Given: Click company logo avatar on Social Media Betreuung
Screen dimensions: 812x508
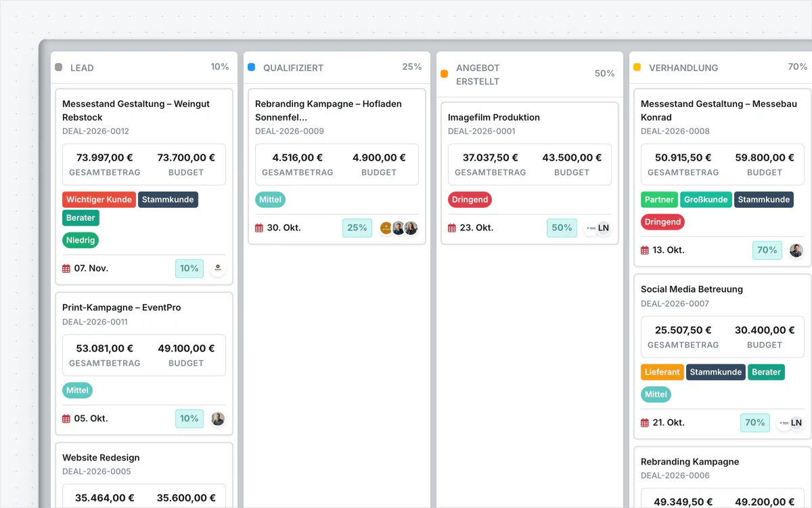Looking at the screenshot, I should point(784,423).
